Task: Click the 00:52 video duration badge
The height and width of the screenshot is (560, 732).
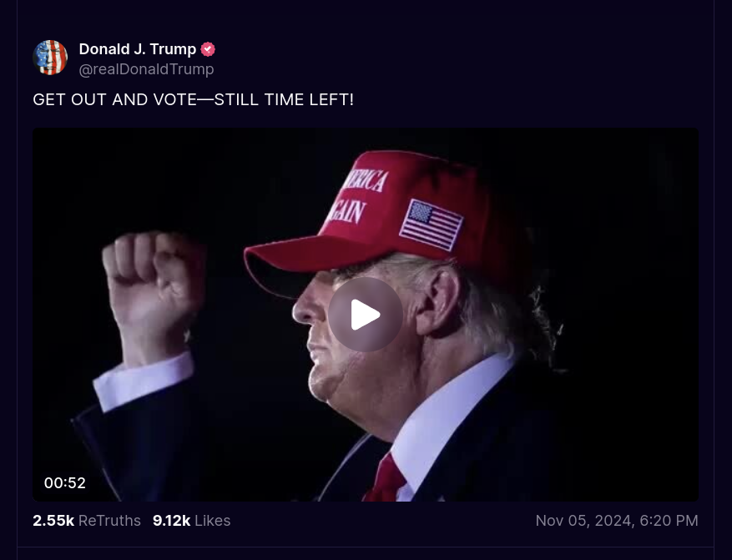Action: (65, 483)
